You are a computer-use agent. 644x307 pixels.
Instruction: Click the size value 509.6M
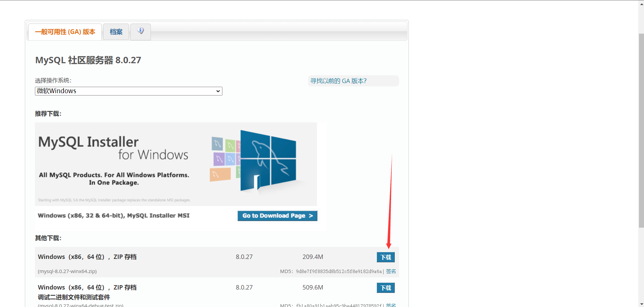point(313,287)
